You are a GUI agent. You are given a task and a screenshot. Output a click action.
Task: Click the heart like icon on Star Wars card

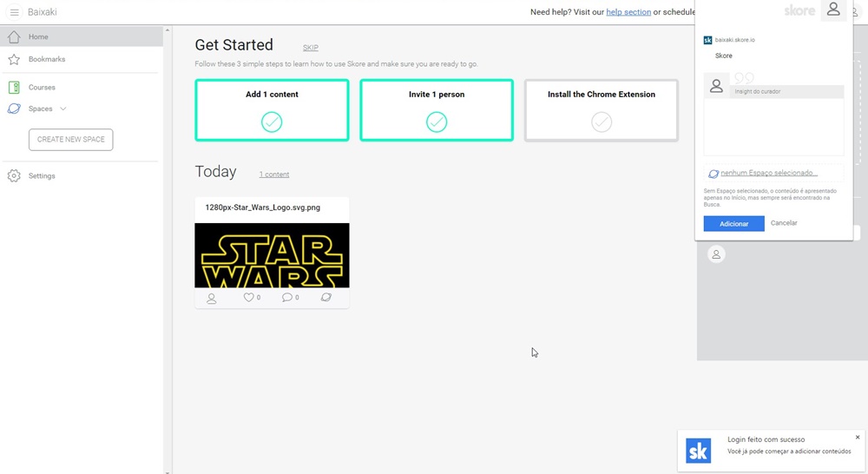pos(249,297)
